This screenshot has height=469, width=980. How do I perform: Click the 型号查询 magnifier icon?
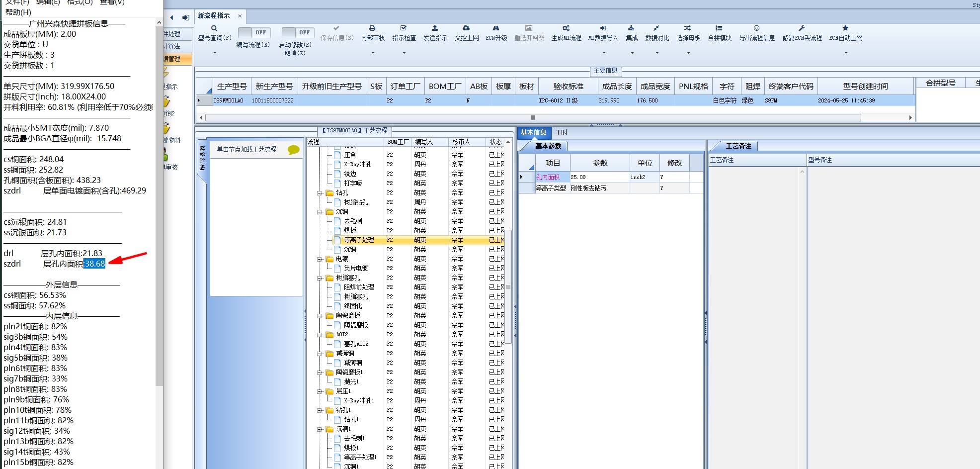[214, 28]
